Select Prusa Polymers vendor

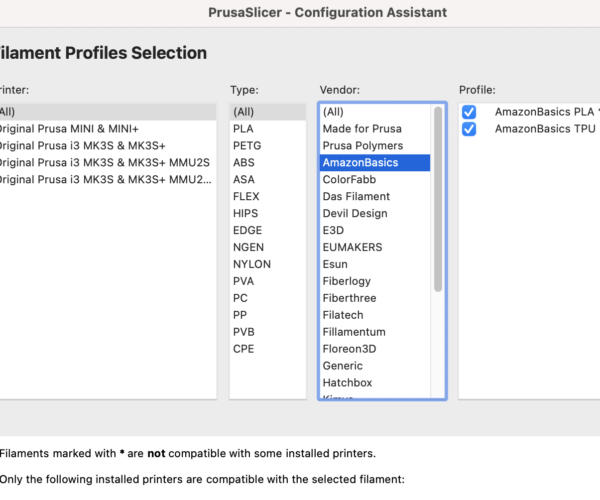(x=375, y=146)
